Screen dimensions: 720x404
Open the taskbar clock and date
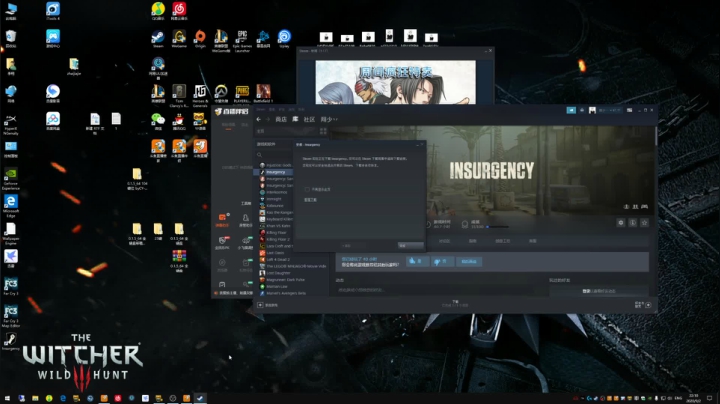click(x=693, y=398)
